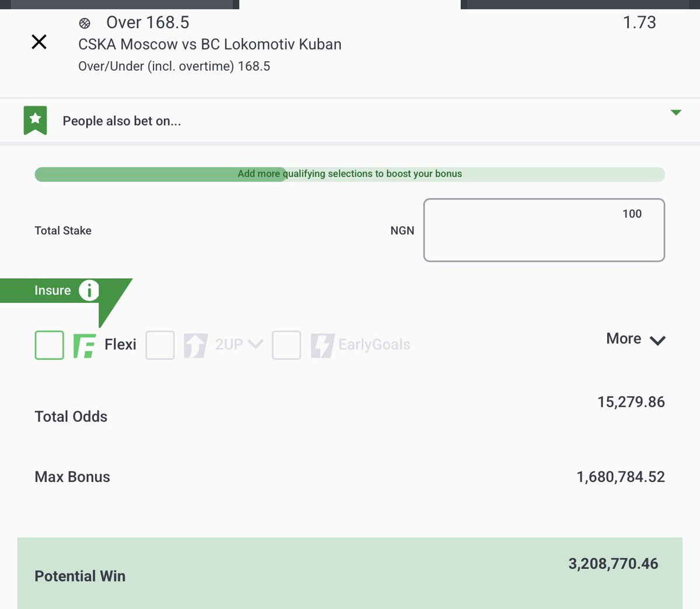Tick the 2UP checkbox

click(x=160, y=345)
